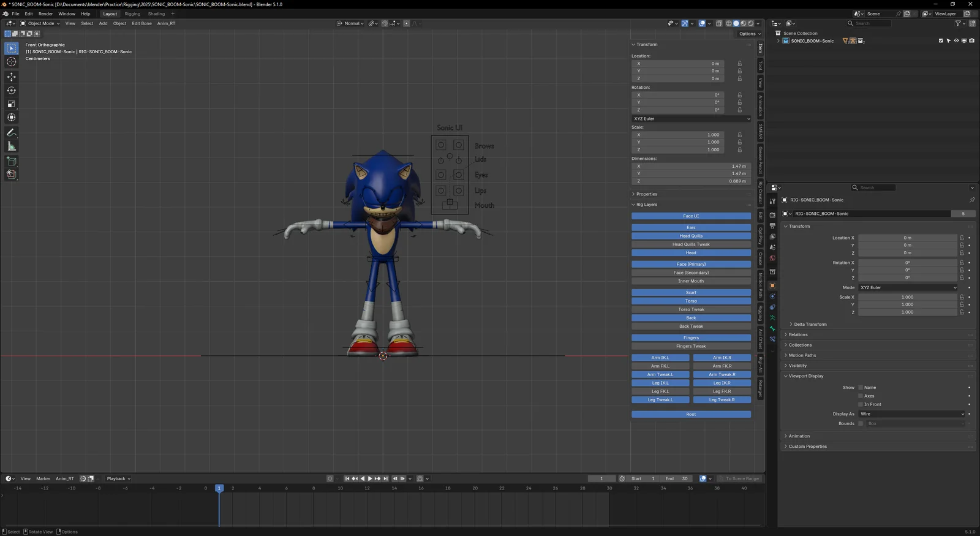
Task: Open the Output properties tab
Action: pos(772,225)
